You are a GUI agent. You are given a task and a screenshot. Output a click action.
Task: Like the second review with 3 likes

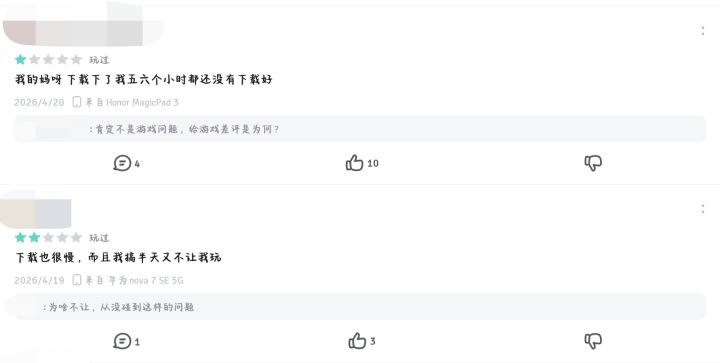[362, 341]
